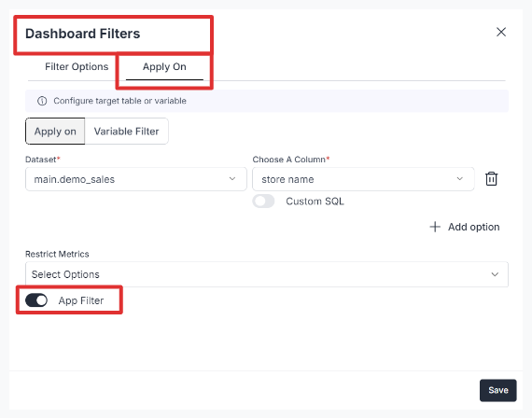Viewport: 532px width, 418px height.
Task: Turn off the App Filter toggle
Action: coord(36,300)
